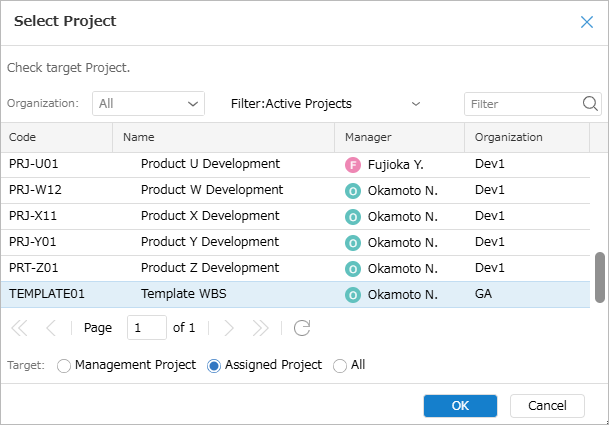Sort by the Name column header
The image size is (609, 425).
pyautogui.click(x=223, y=137)
